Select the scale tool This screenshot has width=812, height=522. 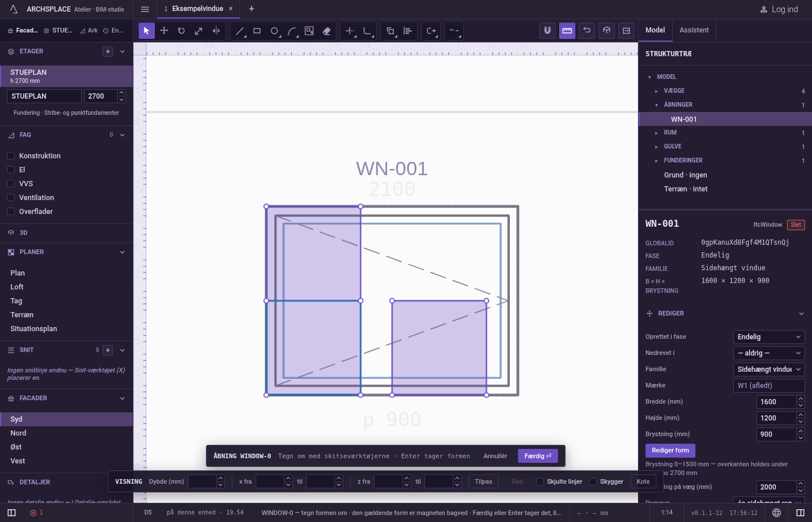point(199,31)
